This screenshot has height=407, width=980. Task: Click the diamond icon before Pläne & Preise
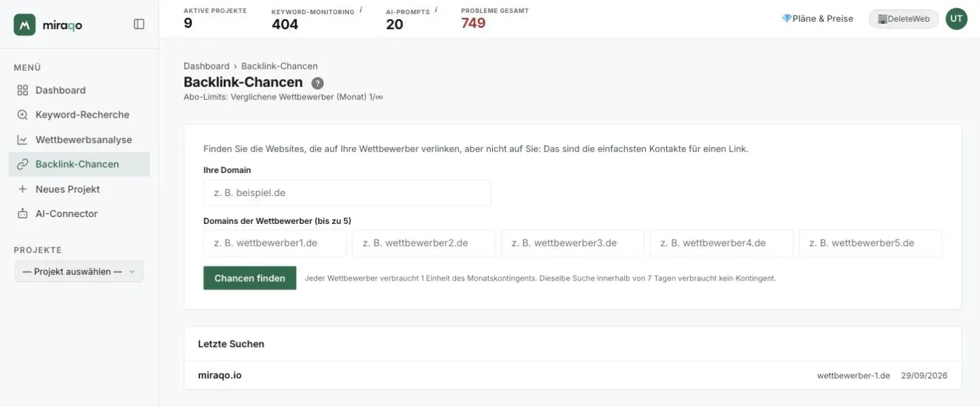click(787, 18)
